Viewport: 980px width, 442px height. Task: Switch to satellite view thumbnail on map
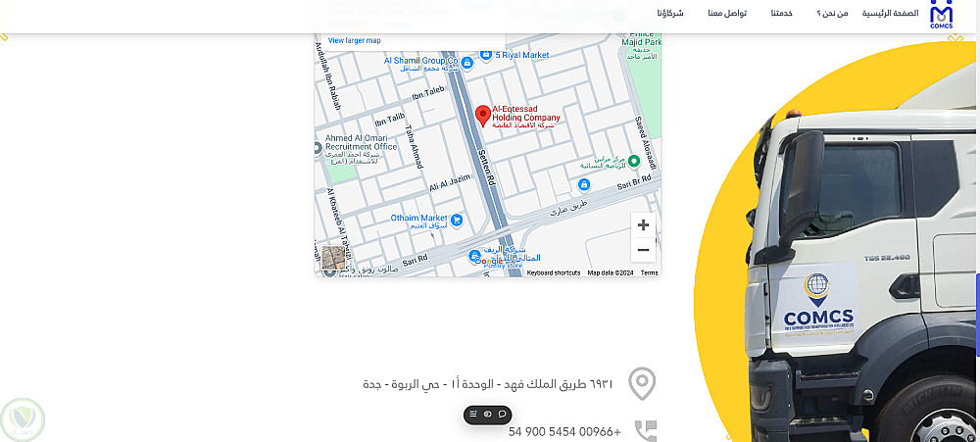333,258
